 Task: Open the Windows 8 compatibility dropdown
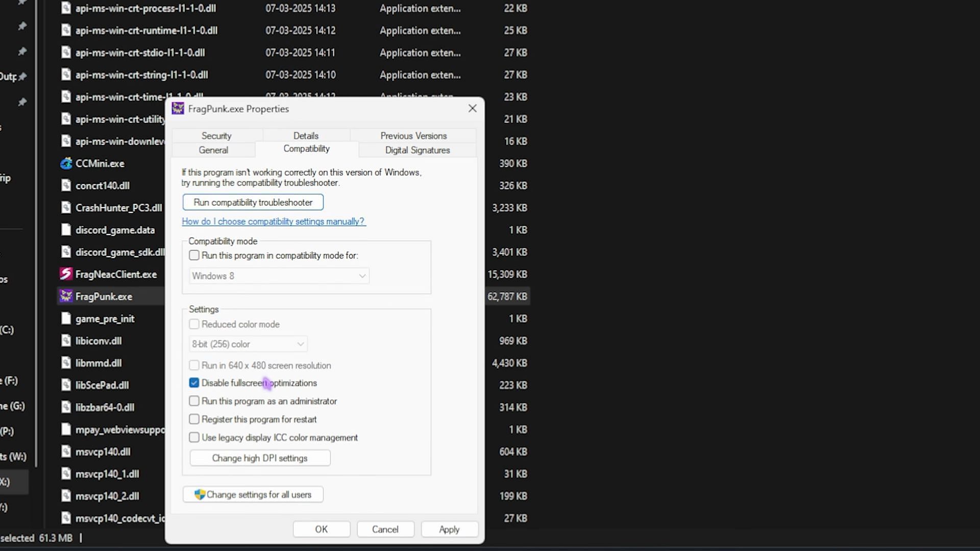click(x=279, y=276)
